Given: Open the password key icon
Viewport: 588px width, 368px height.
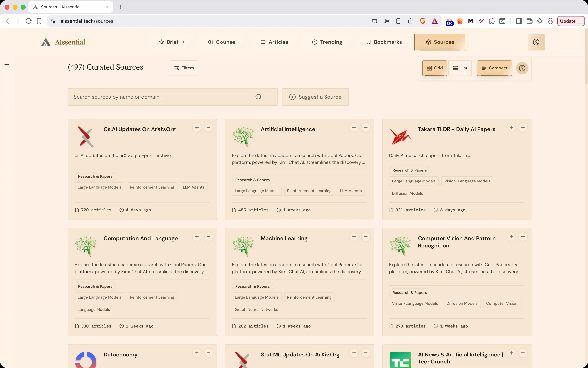Looking at the screenshot, I should click(386, 21).
